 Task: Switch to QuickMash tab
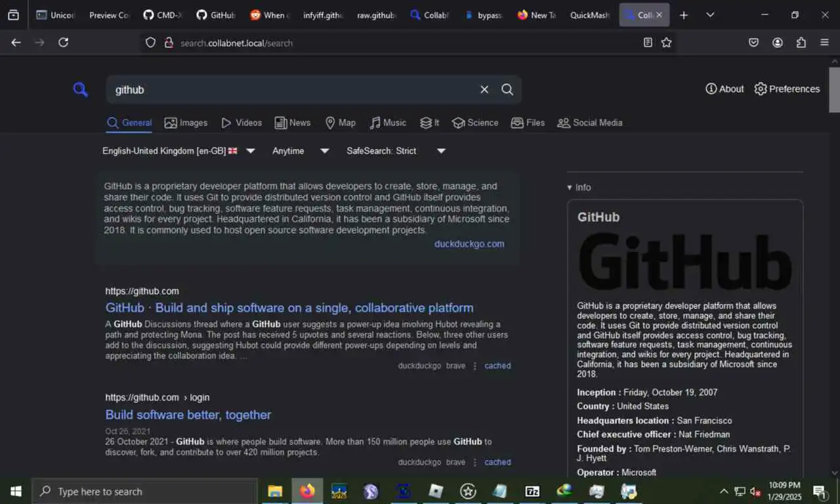[589, 15]
